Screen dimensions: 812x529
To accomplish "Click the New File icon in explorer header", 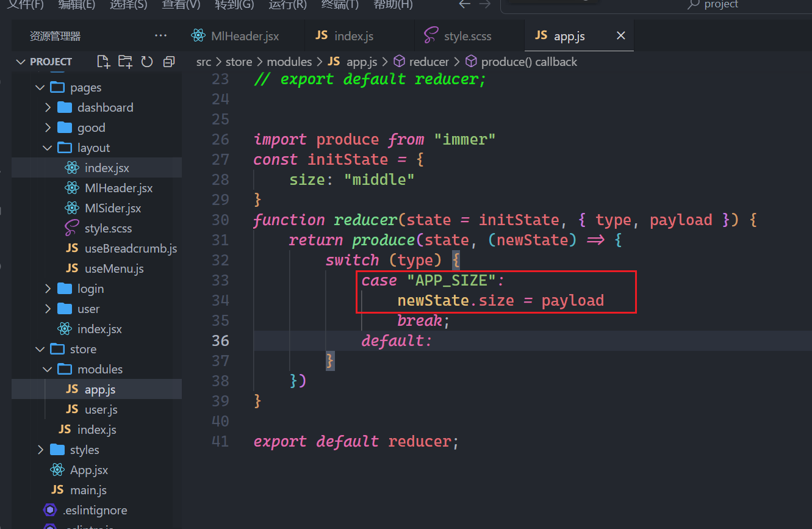I will [x=104, y=62].
